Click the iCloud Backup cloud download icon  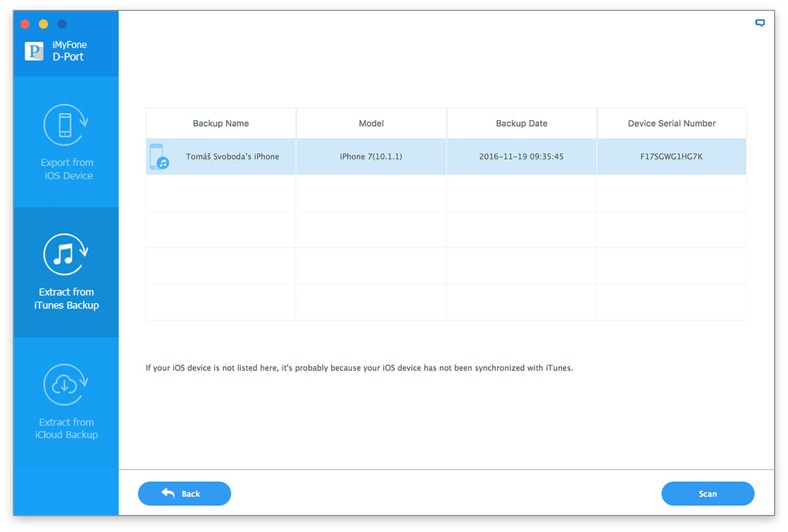[x=66, y=384]
